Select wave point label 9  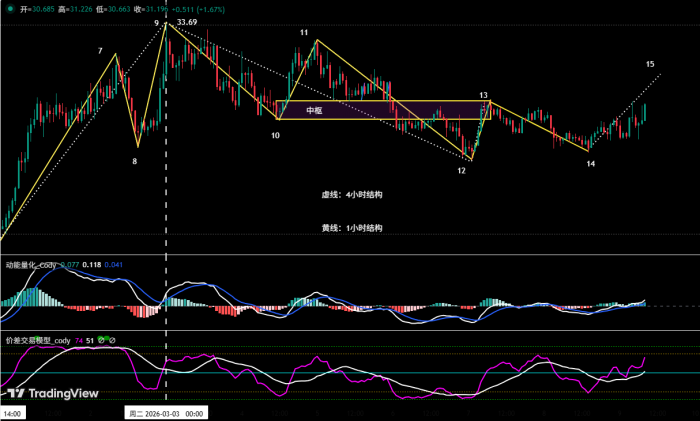(156, 22)
